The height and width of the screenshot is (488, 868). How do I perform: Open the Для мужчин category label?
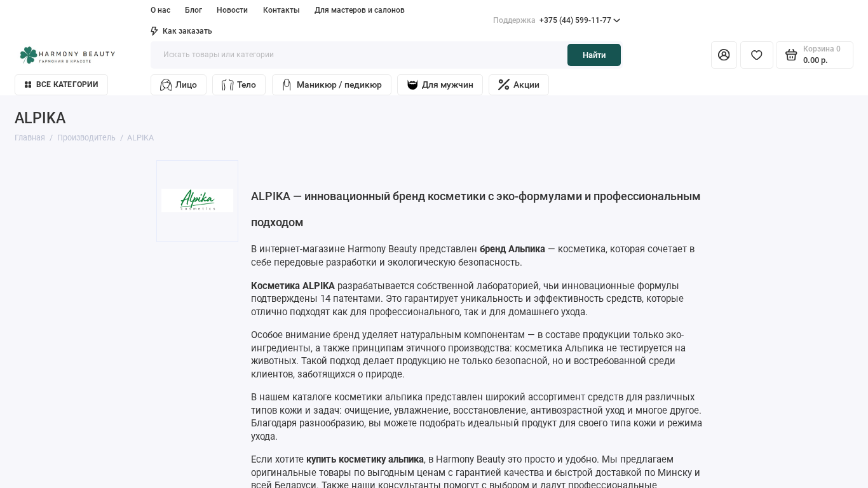tap(447, 85)
